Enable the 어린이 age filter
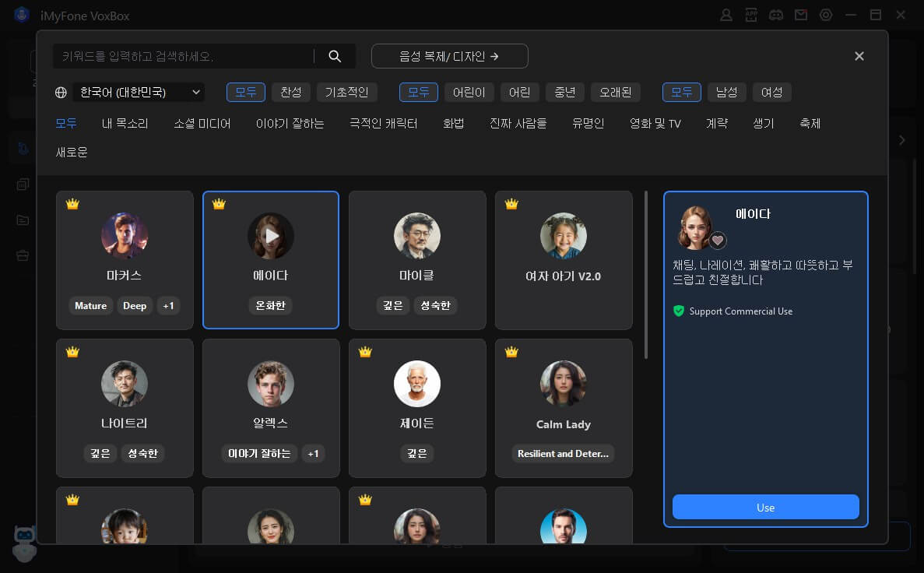The height and width of the screenshot is (573, 924). click(x=469, y=92)
